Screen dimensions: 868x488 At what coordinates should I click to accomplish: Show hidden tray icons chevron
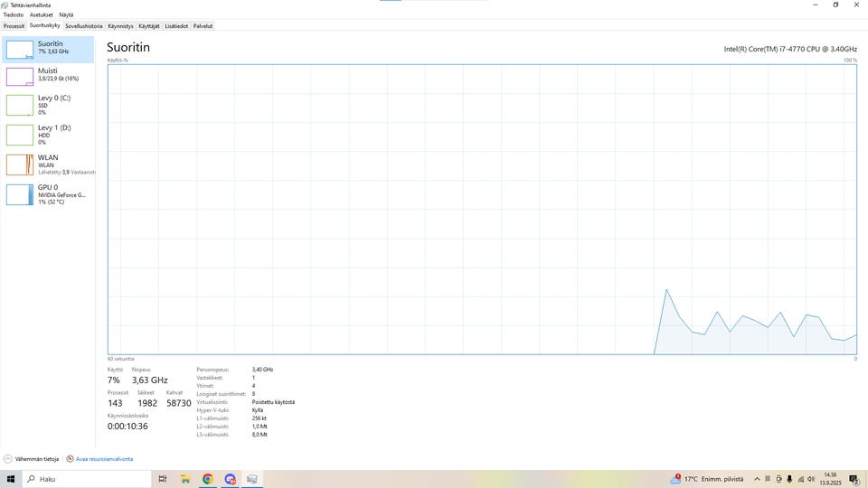(757, 479)
